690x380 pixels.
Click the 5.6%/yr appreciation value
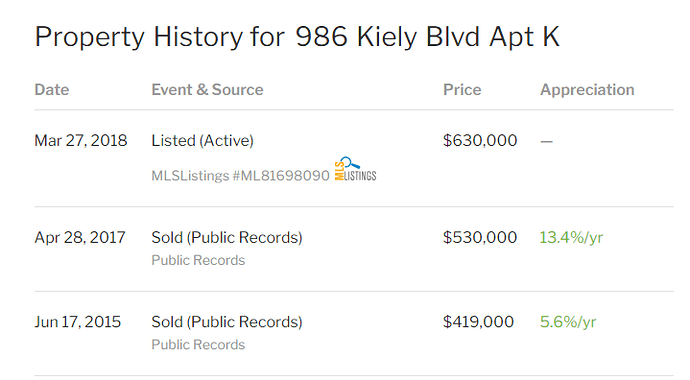point(568,322)
